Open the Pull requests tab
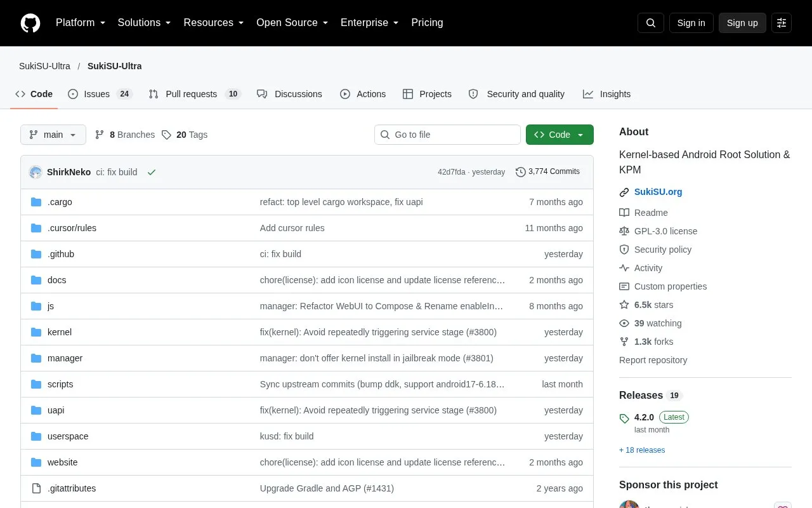Screen dimensions: 812x508 point(195,94)
